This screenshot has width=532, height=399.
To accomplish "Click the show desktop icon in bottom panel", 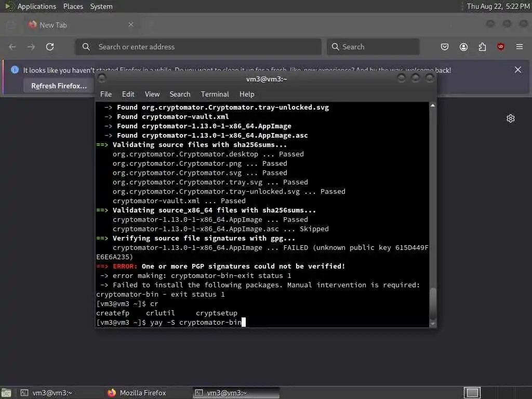I will 6,393.
